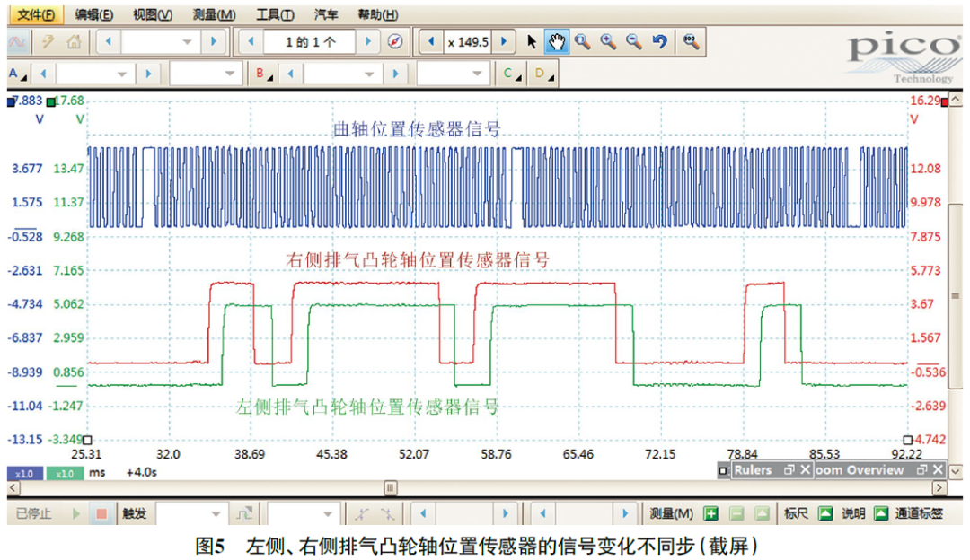Open the buffer navigator compass icon
The image size is (970, 560).
394,42
